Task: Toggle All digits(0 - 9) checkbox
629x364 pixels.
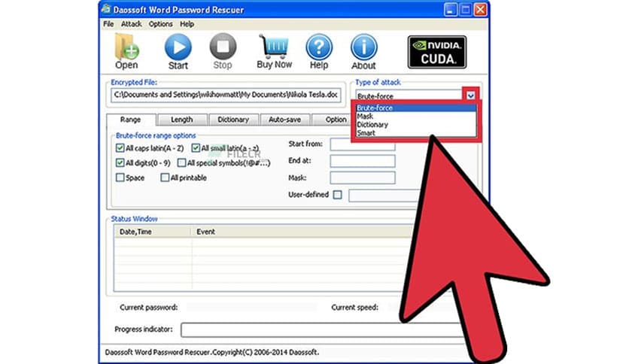Action: pyautogui.click(x=120, y=162)
